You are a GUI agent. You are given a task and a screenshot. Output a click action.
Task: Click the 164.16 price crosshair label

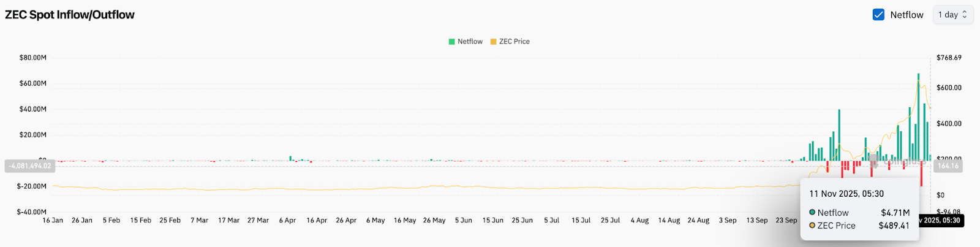pos(948,166)
